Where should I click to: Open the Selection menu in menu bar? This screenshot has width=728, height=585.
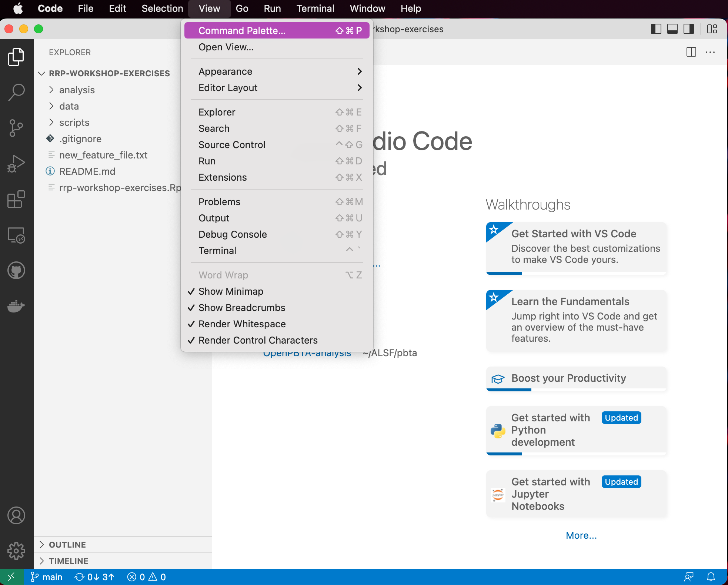pos(162,8)
